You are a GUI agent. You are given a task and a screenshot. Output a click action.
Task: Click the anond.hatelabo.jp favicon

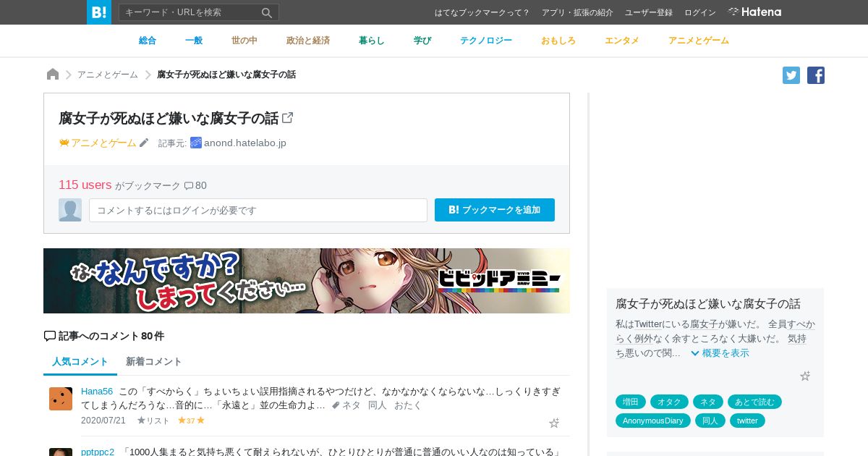[x=196, y=143]
